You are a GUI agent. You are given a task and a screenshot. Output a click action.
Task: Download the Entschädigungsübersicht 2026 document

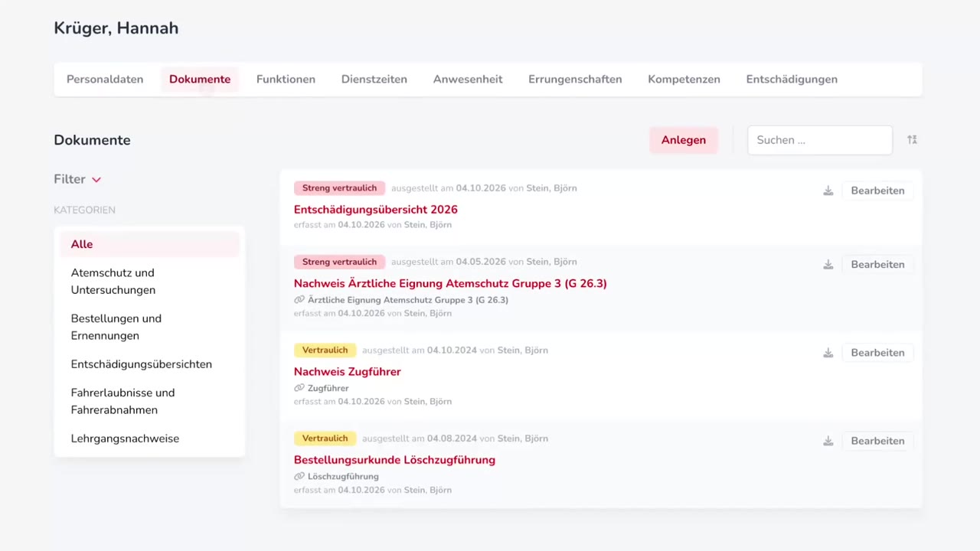point(828,191)
